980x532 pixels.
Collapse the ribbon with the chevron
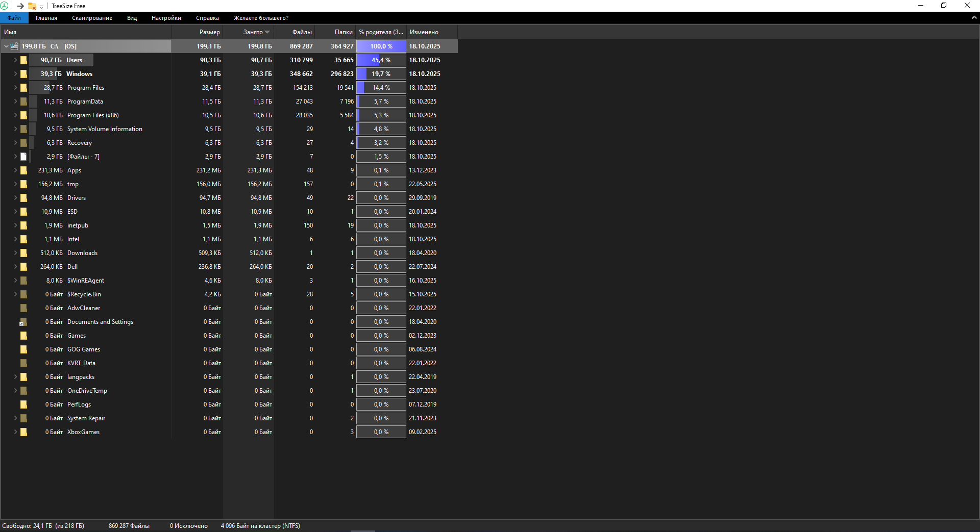coord(974,17)
